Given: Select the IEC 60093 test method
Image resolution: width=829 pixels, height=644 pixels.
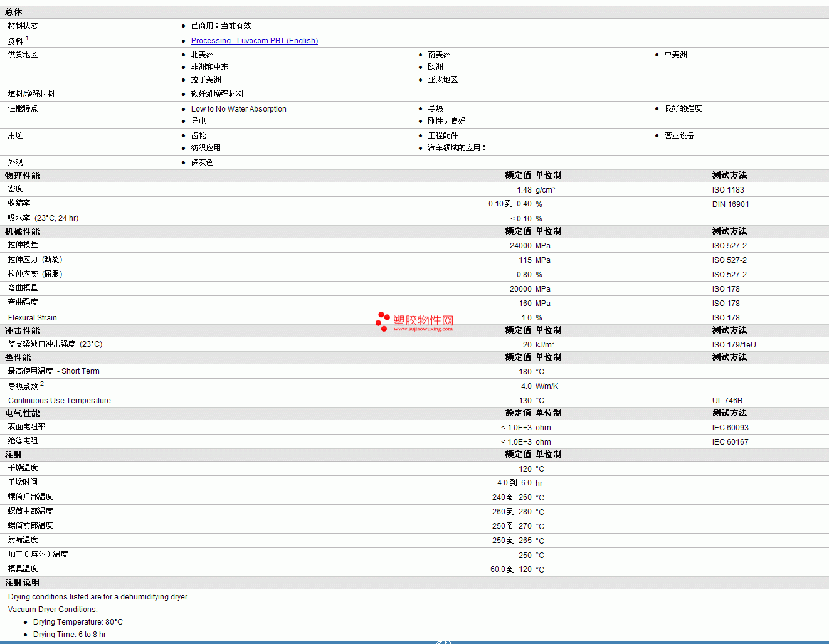Looking at the screenshot, I should [731, 428].
